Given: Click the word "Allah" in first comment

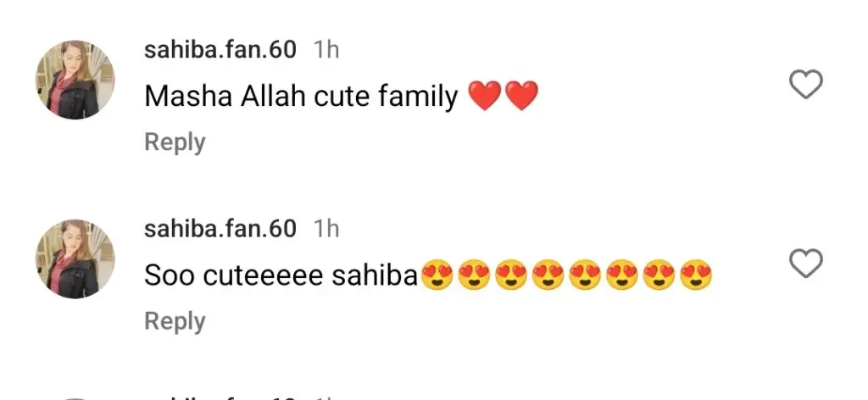Looking at the screenshot, I should coord(273,97).
